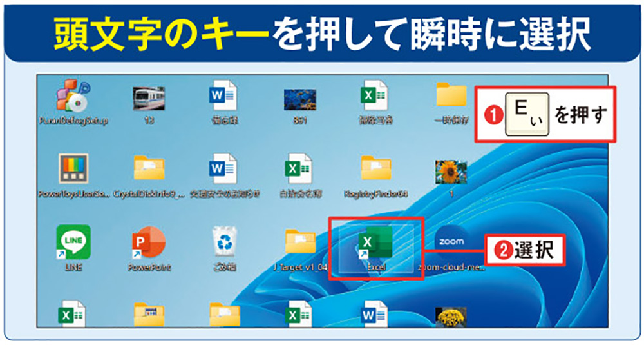The image size is (644, 345).
Task: Select the 交通安全のお知らせ Word document
Action: (x=223, y=169)
